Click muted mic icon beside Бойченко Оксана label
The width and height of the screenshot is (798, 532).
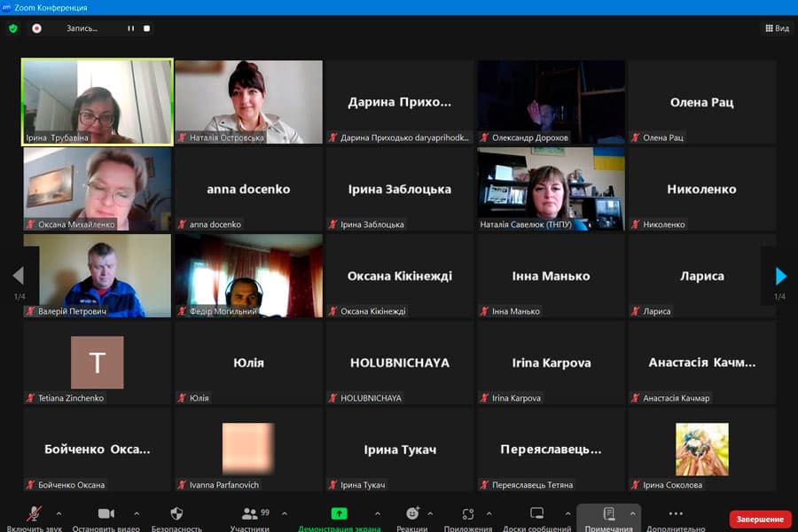[x=30, y=485]
